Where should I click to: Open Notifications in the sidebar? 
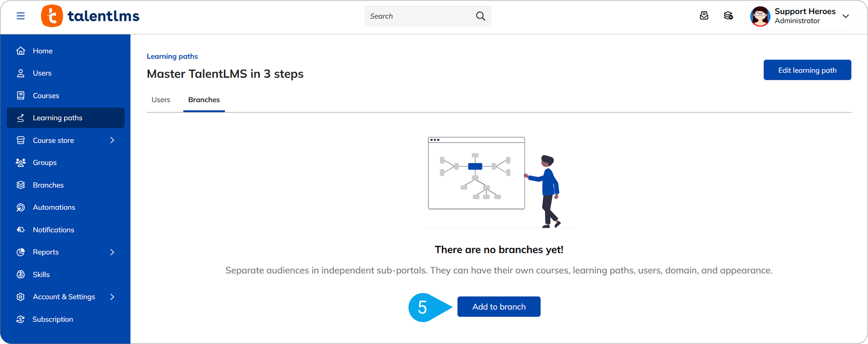[x=53, y=230]
